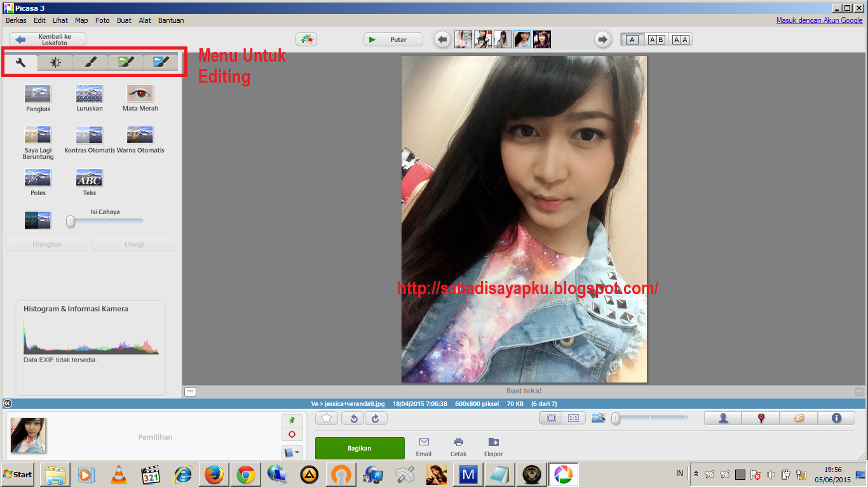Select the last filmstrip thumbnail
This screenshot has width=868, height=488.
[x=542, y=39]
